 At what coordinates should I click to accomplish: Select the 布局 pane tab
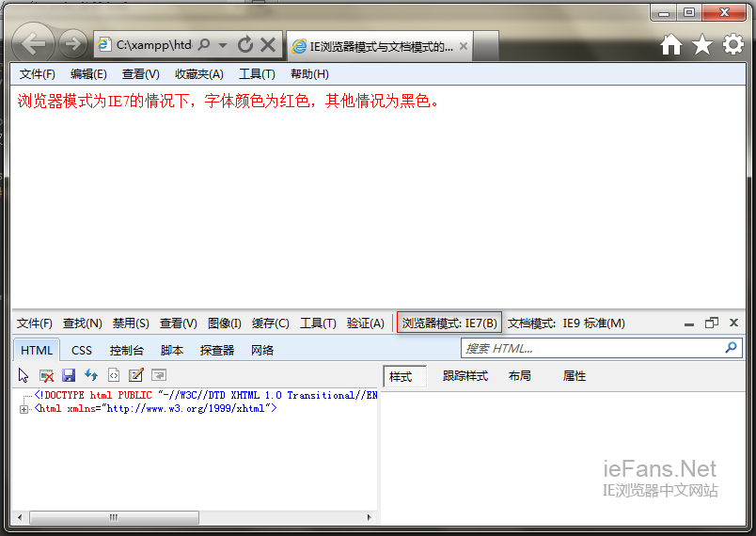tap(520, 376)
